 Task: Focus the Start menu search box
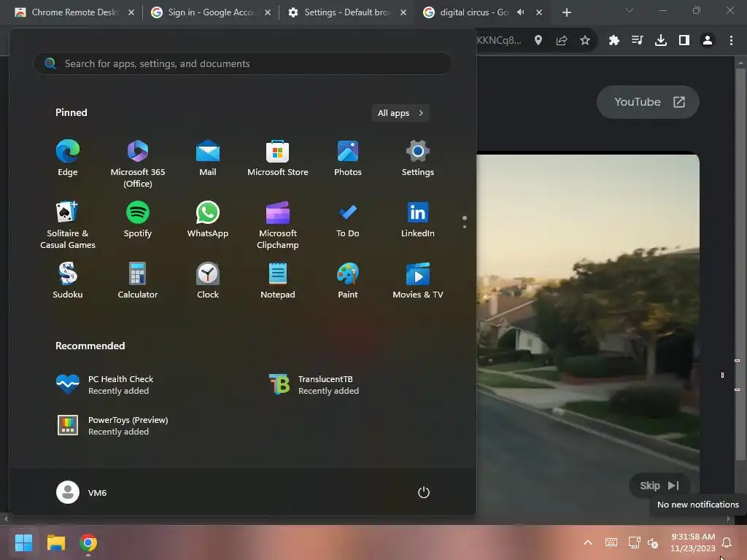pos(243,63)
